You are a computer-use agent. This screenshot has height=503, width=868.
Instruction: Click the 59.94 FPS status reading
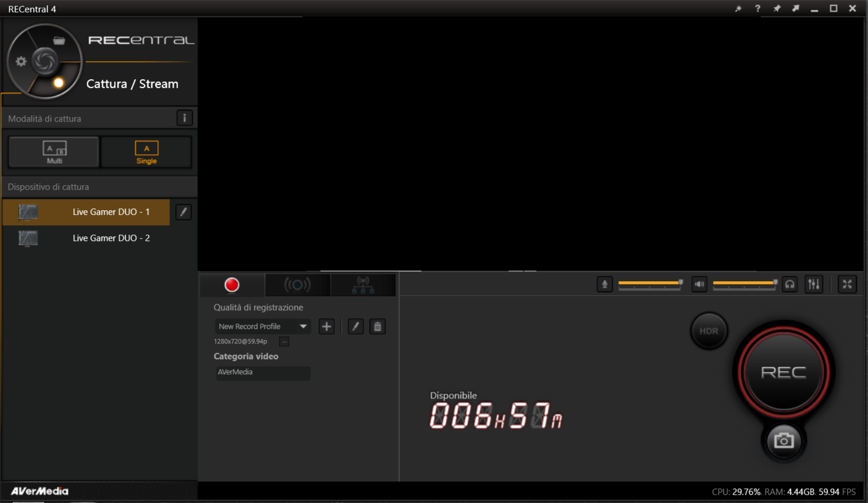[x=837, y=492]
